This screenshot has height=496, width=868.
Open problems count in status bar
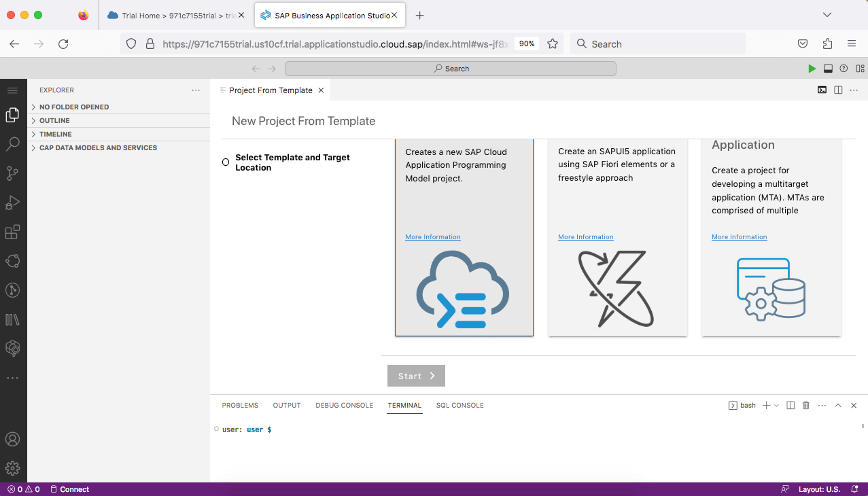[x=23, y=489]
